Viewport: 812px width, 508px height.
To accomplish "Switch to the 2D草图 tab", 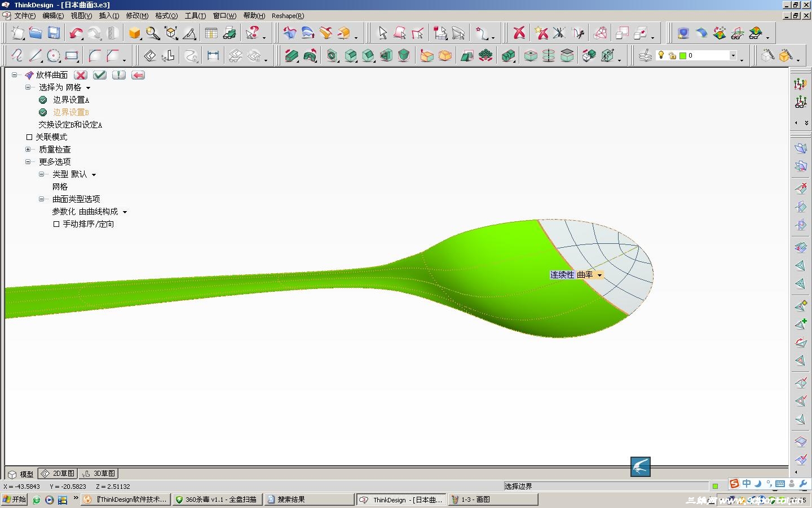I will click(58, 474).
